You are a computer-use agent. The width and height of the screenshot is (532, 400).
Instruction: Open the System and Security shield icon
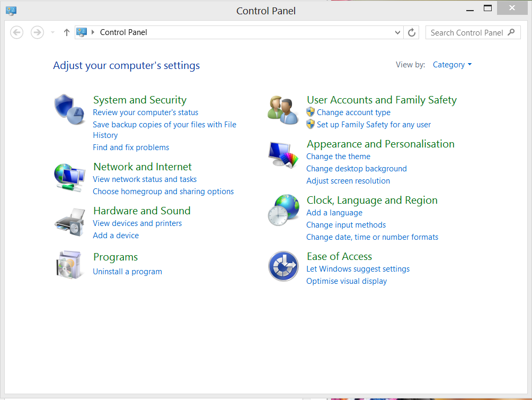pos(69,109)
